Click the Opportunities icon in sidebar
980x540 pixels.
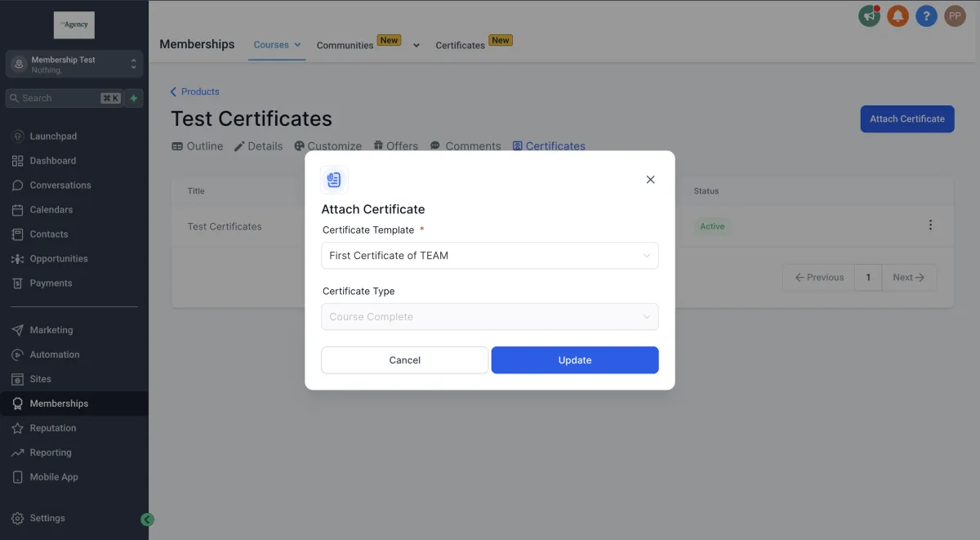17,259
